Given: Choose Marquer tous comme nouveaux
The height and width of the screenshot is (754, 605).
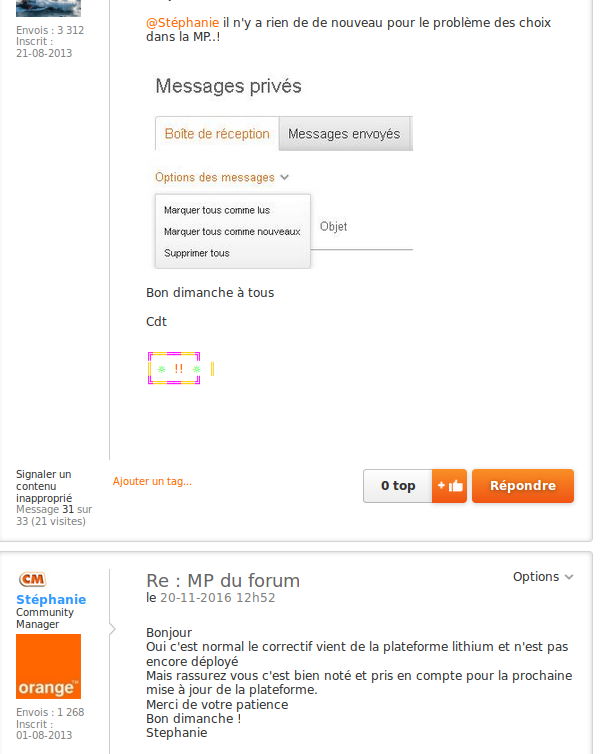Looking at the screenshot, I should click(232, 232).
